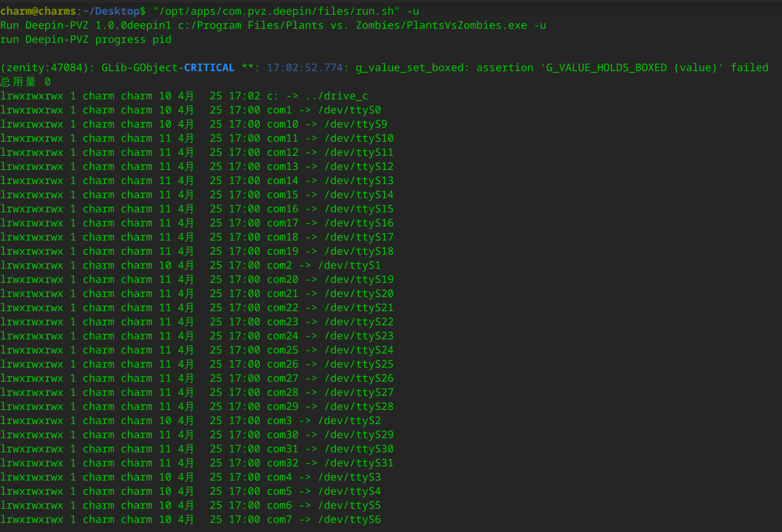
Task: Click the 17:02:52.774 timestamp
Action: coord(305,68)
